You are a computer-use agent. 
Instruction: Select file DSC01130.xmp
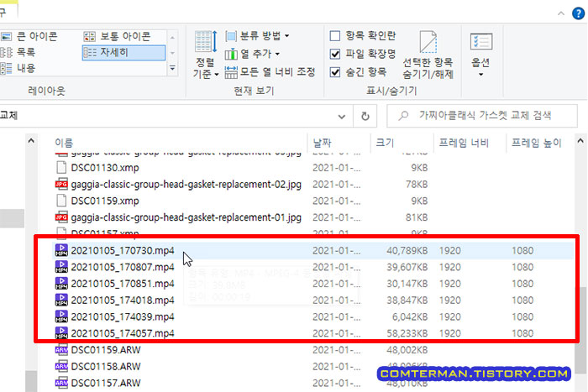click(105, 168)
